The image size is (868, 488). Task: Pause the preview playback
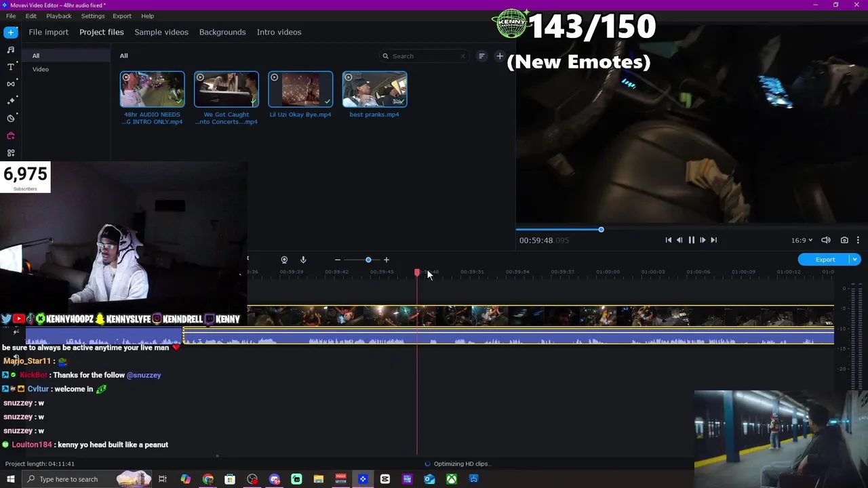[692, 240]
